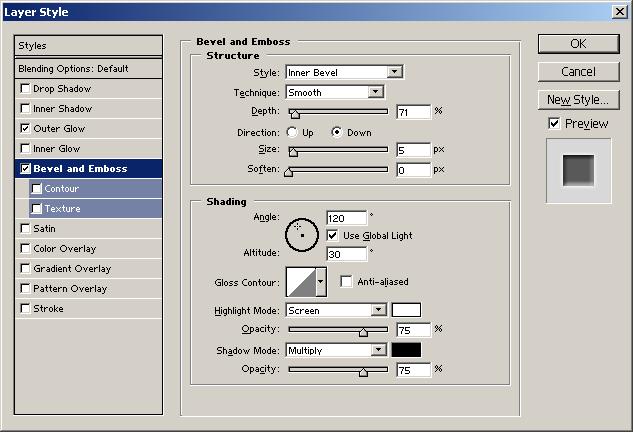The image size is (633, 432).
Task: Close the Layer Style dialog
Action: pyautogui.click(x=620, y=11)
